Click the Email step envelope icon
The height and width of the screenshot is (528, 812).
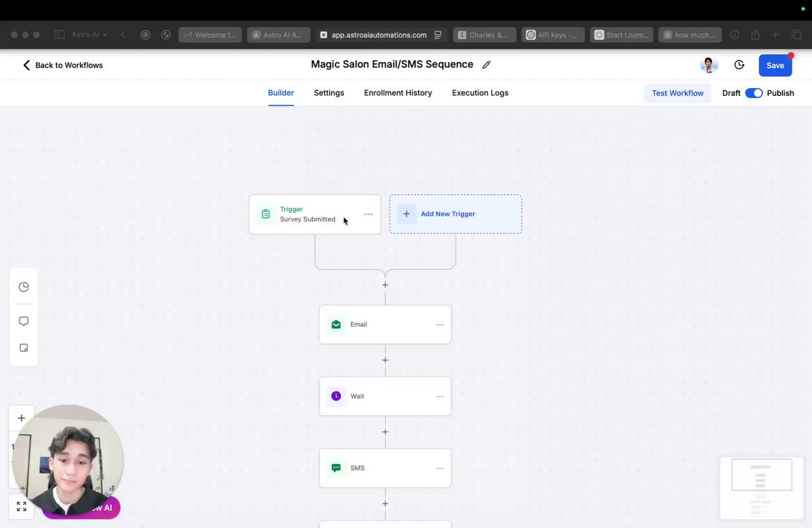(336, 324)
